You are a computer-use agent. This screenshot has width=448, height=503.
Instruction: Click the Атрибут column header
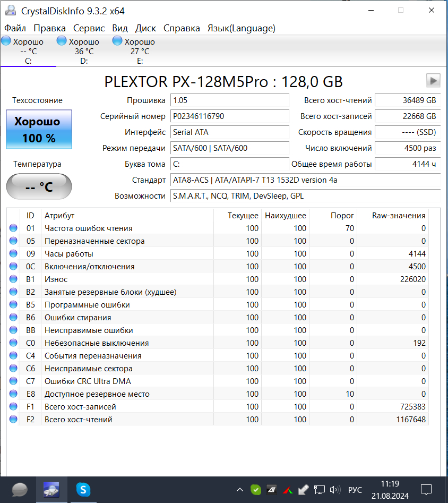pos(127,216)
